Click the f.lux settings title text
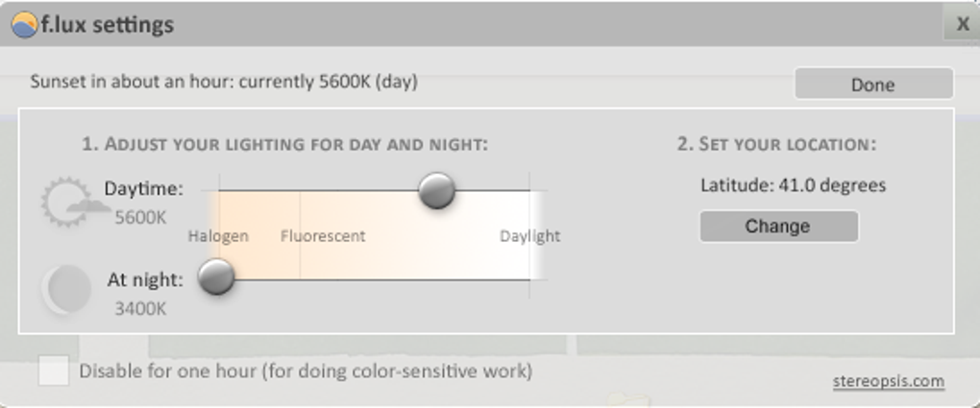980x408 pixels. point(108,25)
